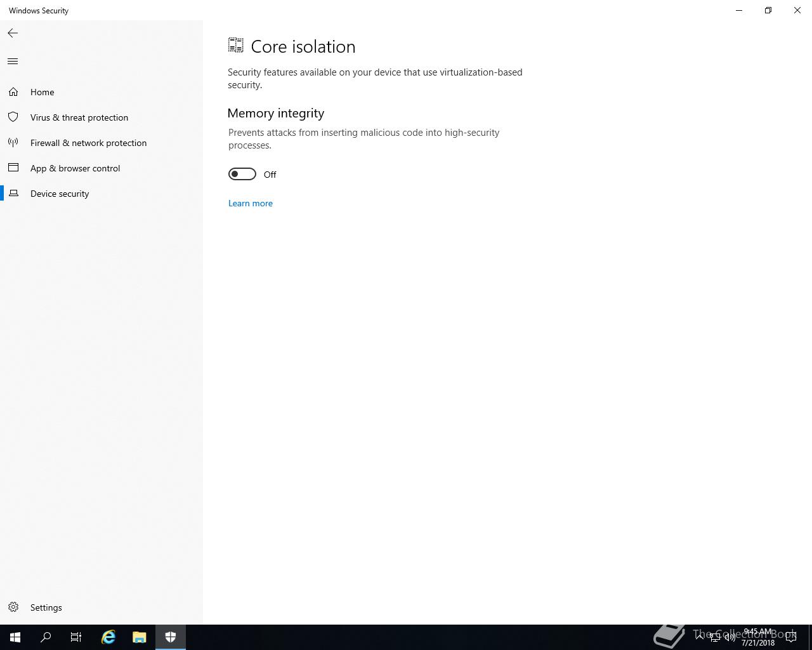Open Task View on the taskbar
This screenshot has height=650, width=812.
coord(76,637)
